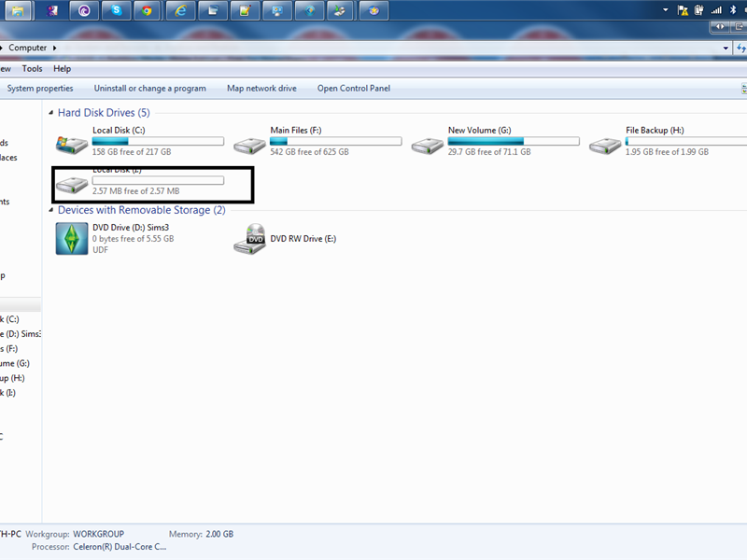Select the DVD RW Drive (E:) icon
This screenshot has width=747, height=560.
tap(250, 238)
